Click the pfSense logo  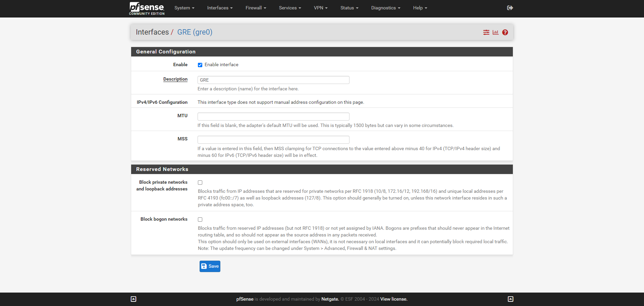147,8
